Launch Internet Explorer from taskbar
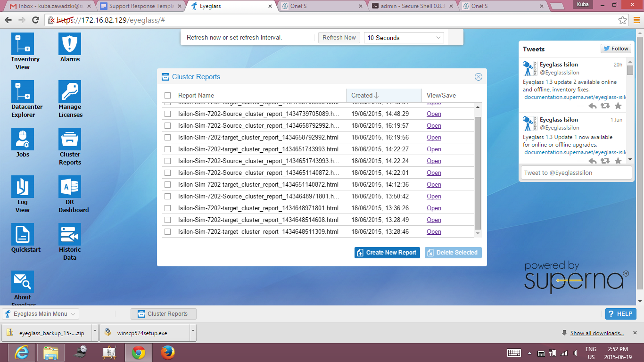This screenshot has width=644, height=362. click(21, 352)
